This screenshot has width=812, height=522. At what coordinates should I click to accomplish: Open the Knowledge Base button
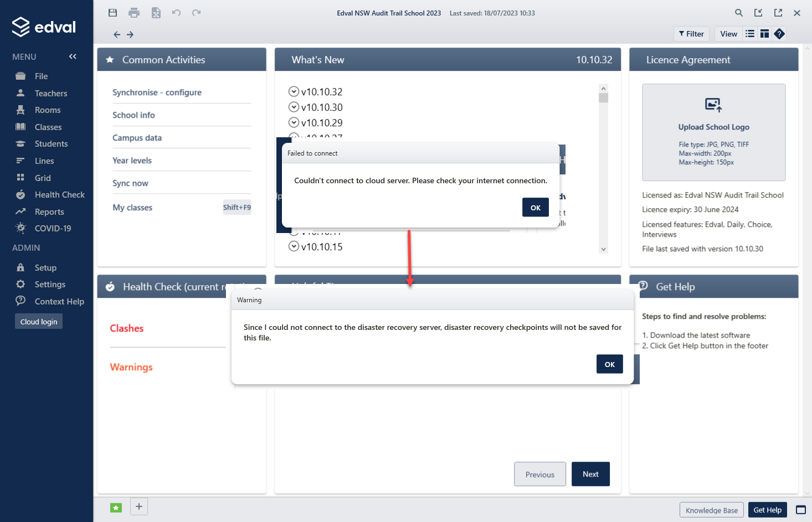(x=712, y=510)
